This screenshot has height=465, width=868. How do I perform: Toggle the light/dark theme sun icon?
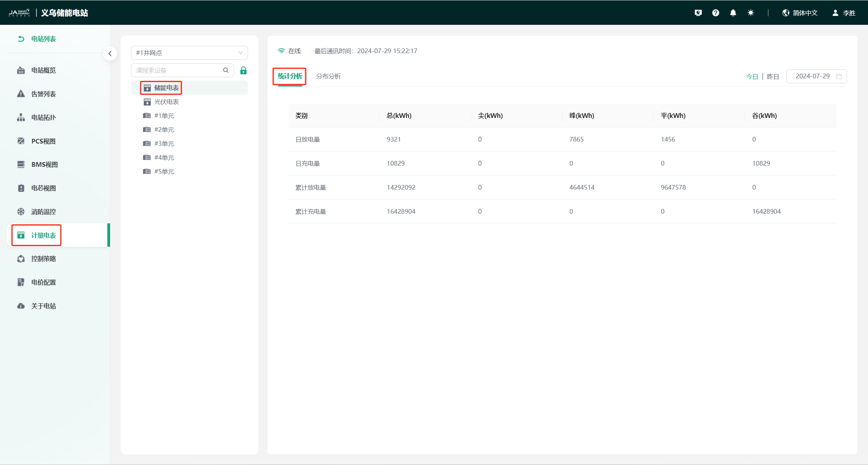click(751, 13)
